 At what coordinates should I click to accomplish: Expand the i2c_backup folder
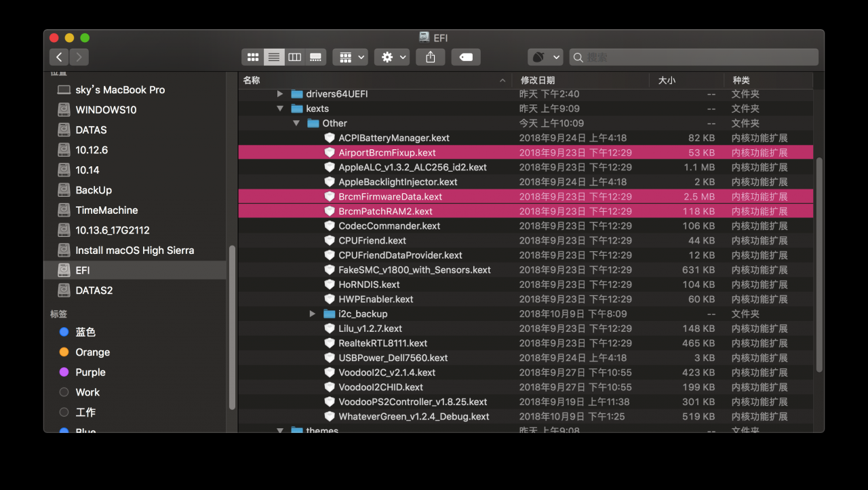pos(312,314)
